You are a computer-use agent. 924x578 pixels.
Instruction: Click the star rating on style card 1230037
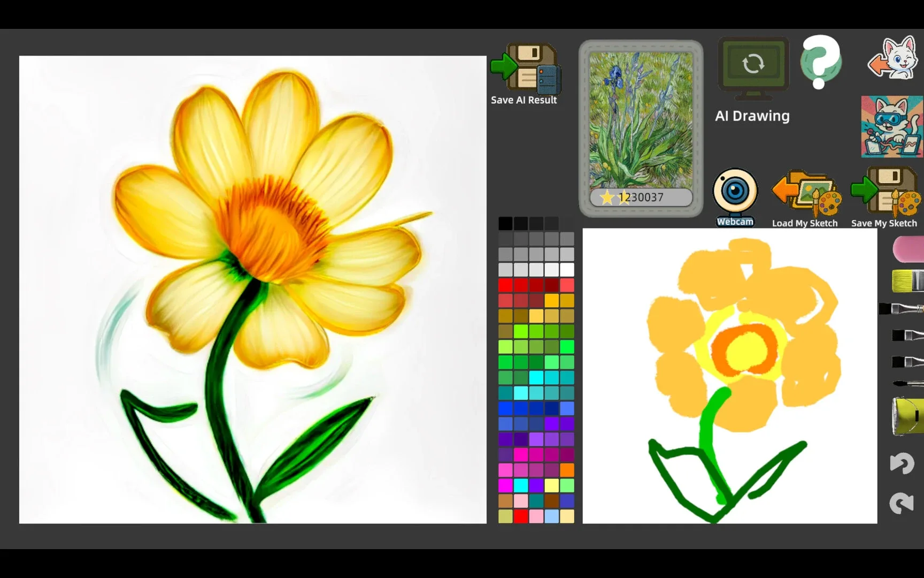(x=609, y=197)
